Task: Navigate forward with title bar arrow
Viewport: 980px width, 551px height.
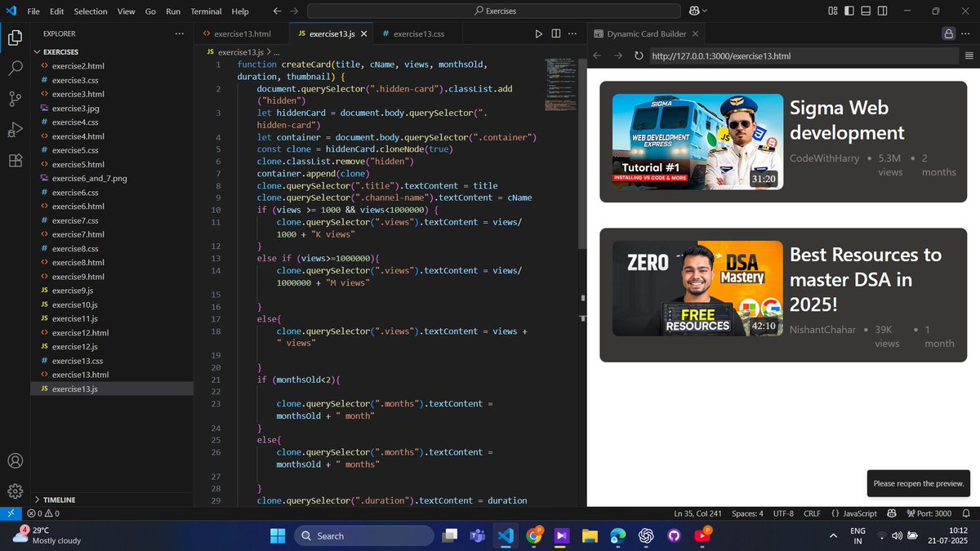Action: coord(295,11)
